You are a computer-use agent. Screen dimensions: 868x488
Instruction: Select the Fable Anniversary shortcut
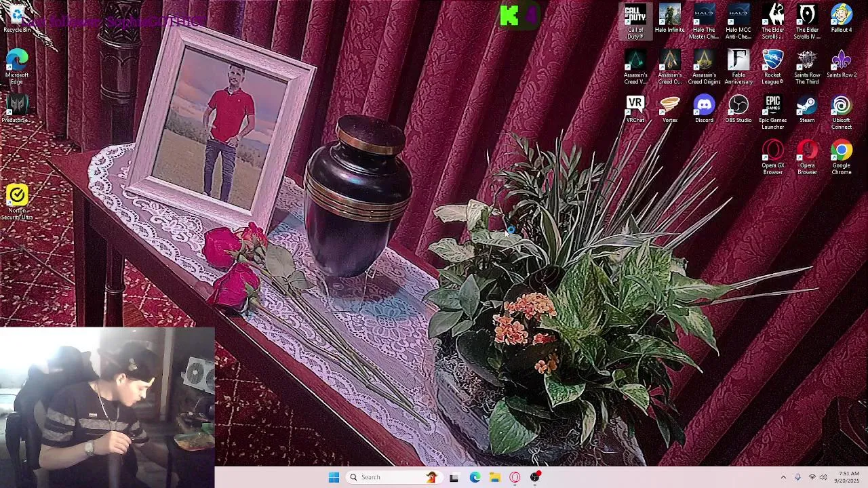(738, 67)
